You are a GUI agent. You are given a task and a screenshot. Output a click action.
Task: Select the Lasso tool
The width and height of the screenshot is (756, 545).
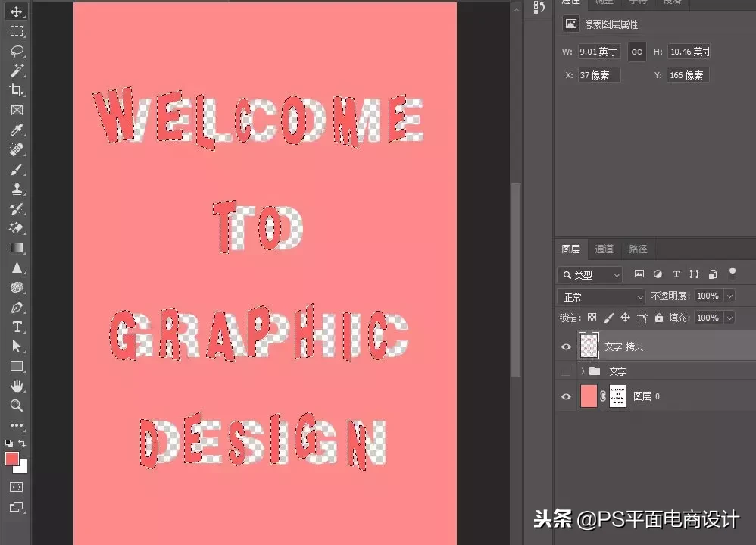pos(17,51)
